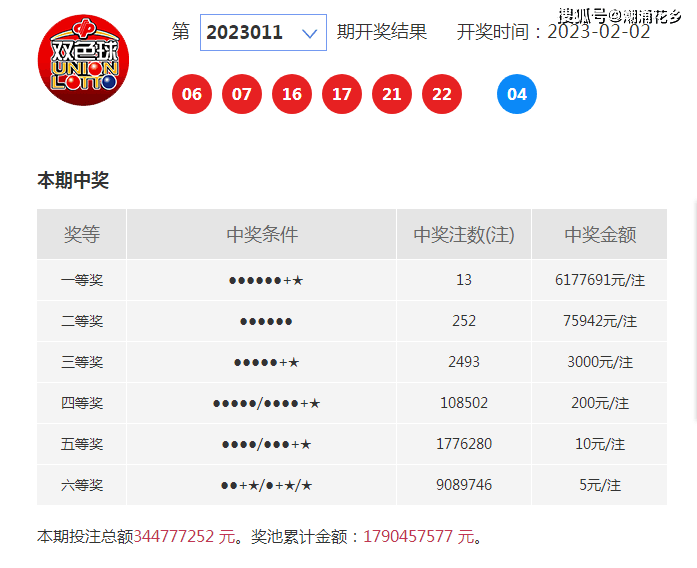Screen dimensions: 697x568
Task: Select red ball number 06
Action: [x=192, y=94]
